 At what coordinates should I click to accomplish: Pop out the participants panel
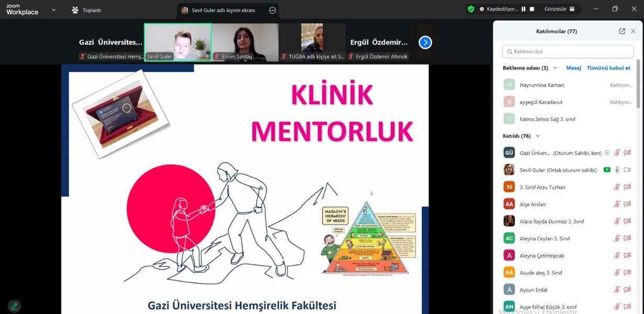point(622,31)
